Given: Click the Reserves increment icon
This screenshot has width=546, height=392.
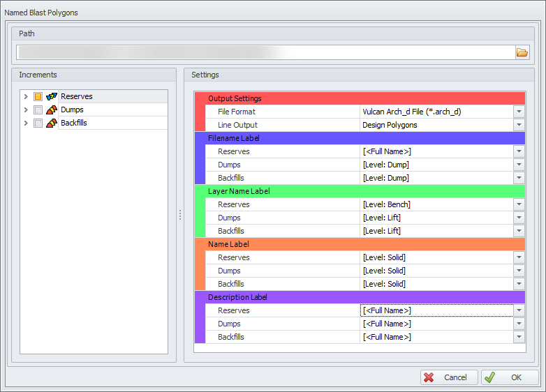Looking at the screenshot, I should [52, 97].
